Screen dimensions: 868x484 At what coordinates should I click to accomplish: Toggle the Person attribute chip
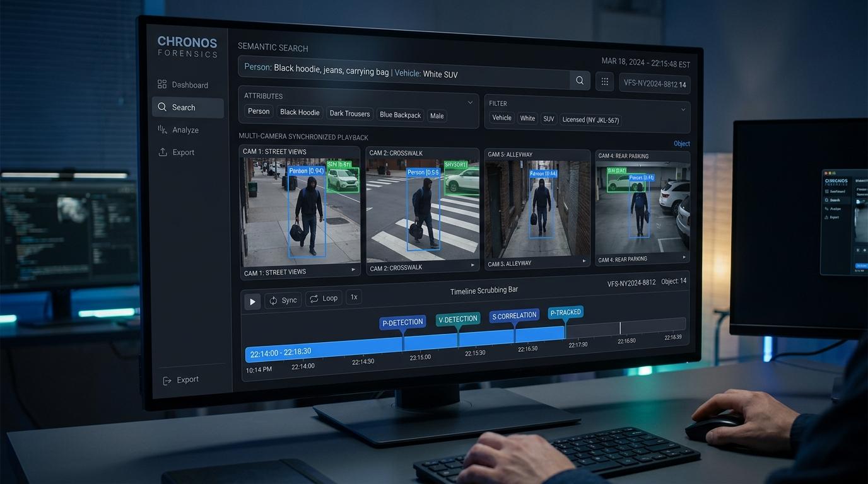(259, 112)
